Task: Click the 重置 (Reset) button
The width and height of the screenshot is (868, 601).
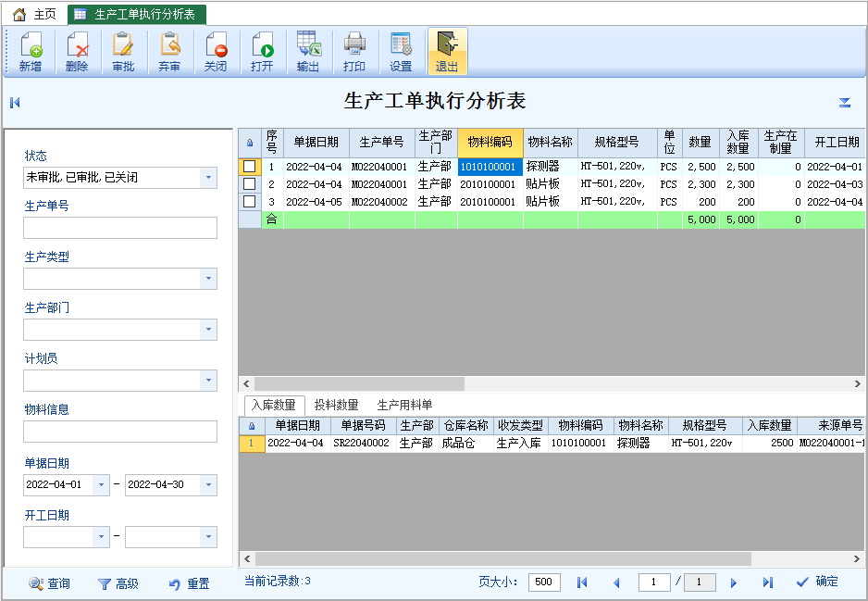Action: (189, 583)
